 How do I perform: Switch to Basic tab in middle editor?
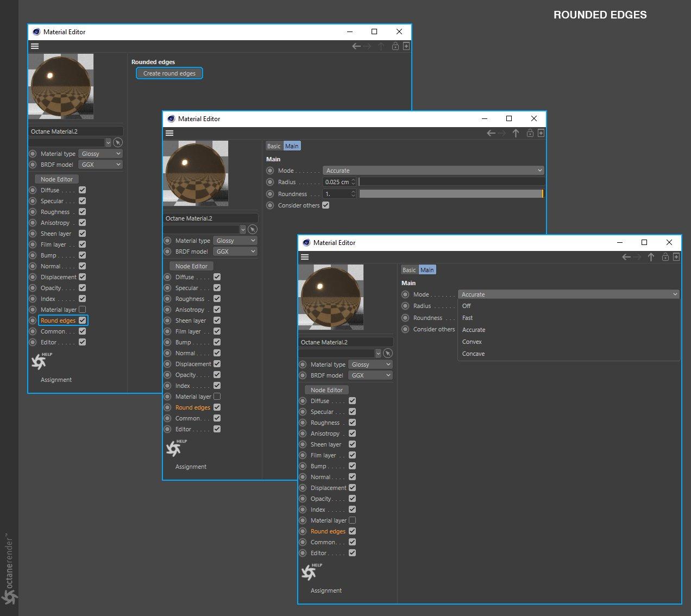point(274,146)
